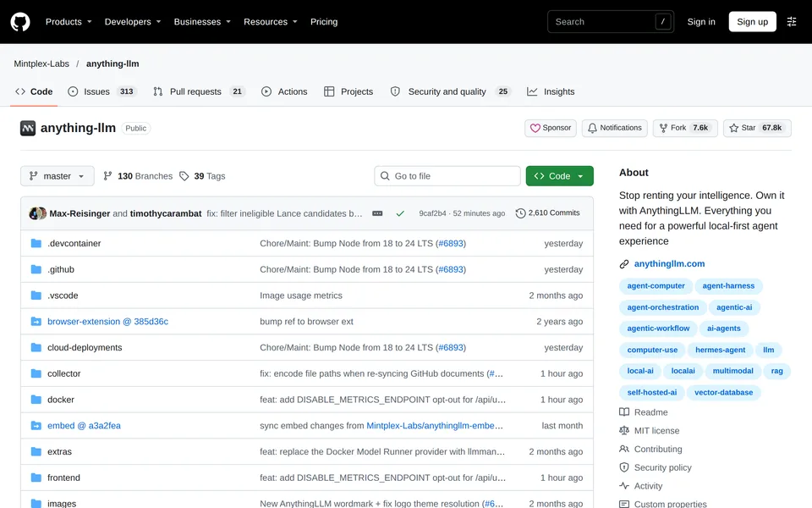Click the Notifications button
Viewport: 812px width, 508px height.
615,128
